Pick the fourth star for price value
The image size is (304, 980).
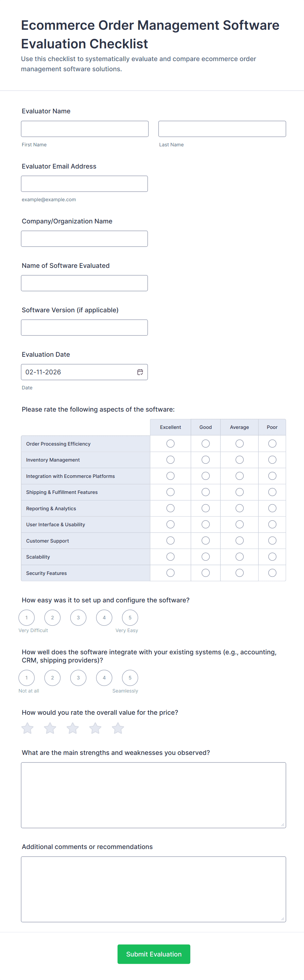pos(95,728)
